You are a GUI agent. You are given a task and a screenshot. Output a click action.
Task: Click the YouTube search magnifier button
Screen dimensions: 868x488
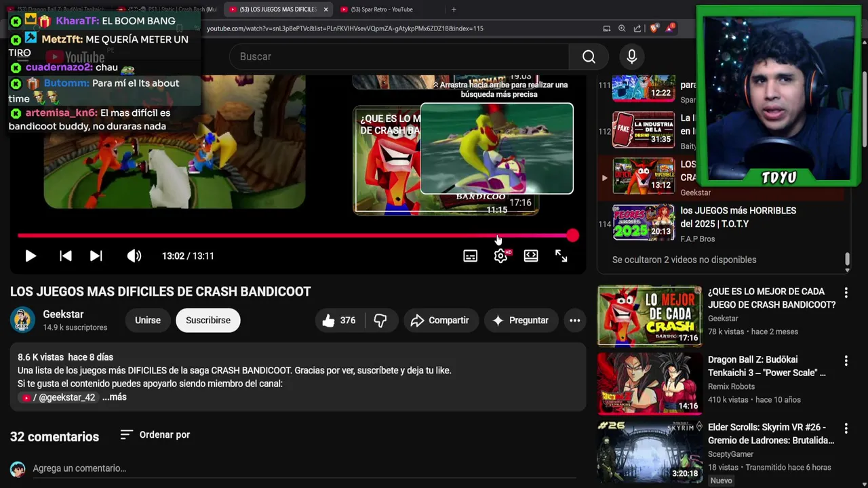[x=589, y=56]
